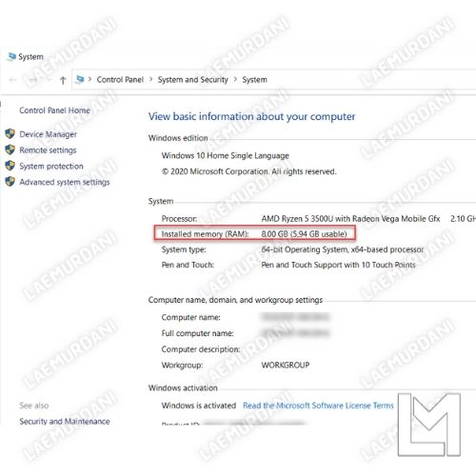476x476 pixels.
Task: Click the System breadcrumb in address bar
Action: pyautogui.click(x=254, y=80)
